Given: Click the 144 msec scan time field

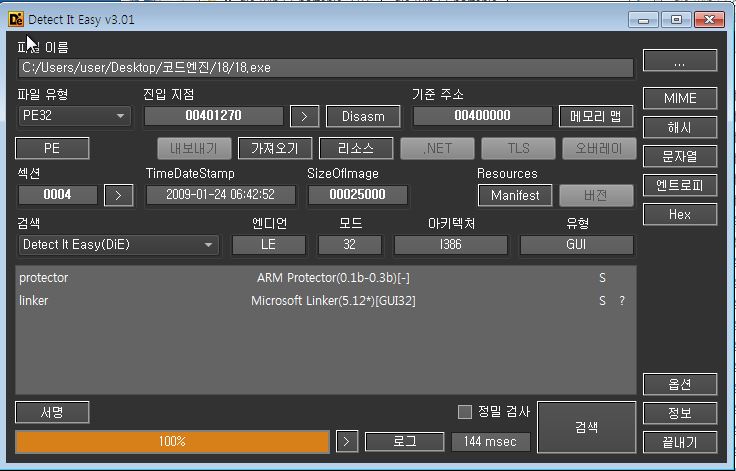Looking at the screenshot, I should [x=491, y=441].
